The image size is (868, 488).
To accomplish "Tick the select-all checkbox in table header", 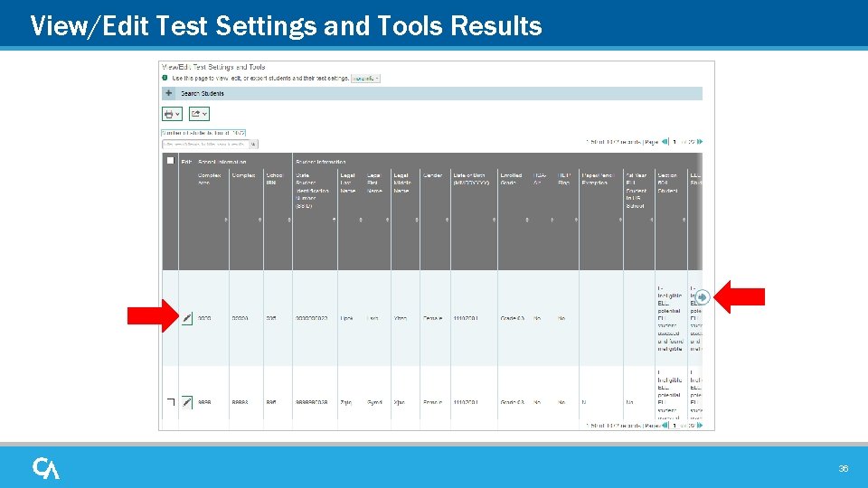I will click(x=171, y=161).
